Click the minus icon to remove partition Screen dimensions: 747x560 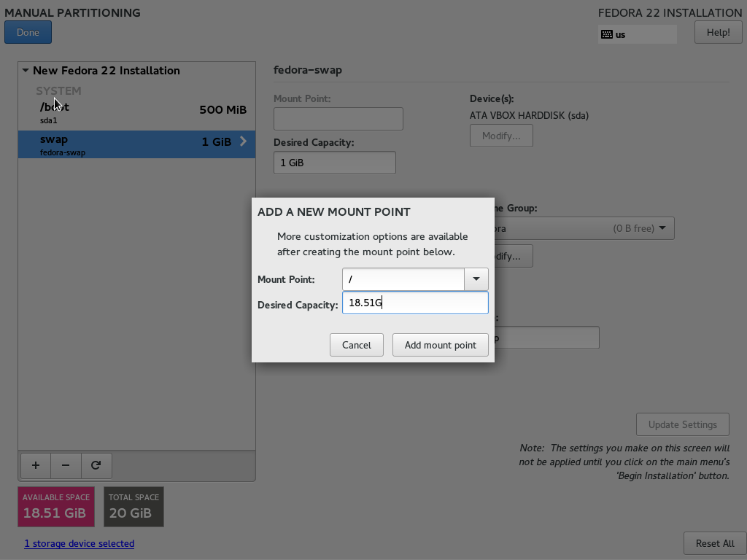pos(66,465)
